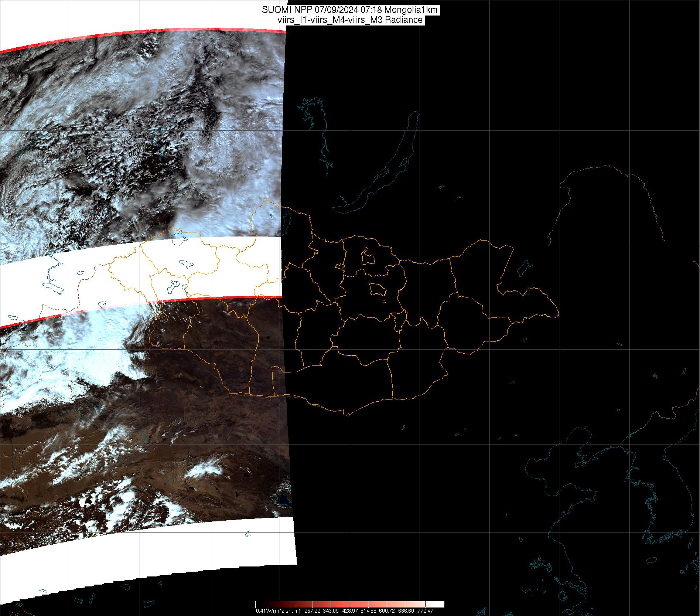Click the 772.47 value on the colorbar
700x616 pixels.
(425, 611)
